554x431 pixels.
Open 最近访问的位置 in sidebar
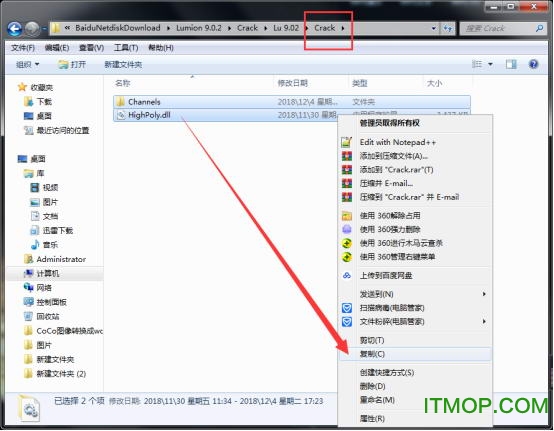(x=63, y=130)
